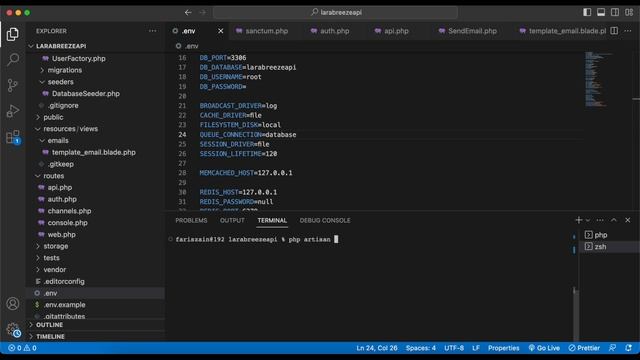Open the OUTPUT panel tab

232,220
